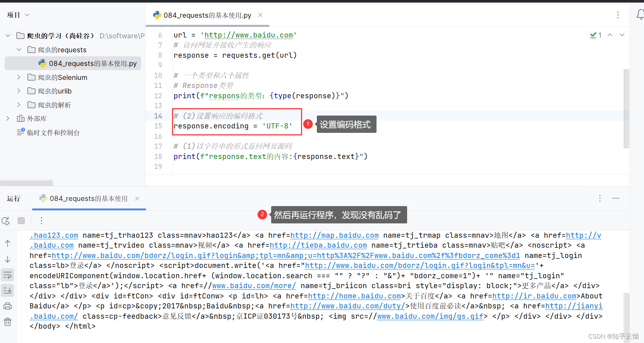Image resolution: width=644 pixels, height=343 pixels.
Task: Open the notifications bell icon
Action: [640, 14]
